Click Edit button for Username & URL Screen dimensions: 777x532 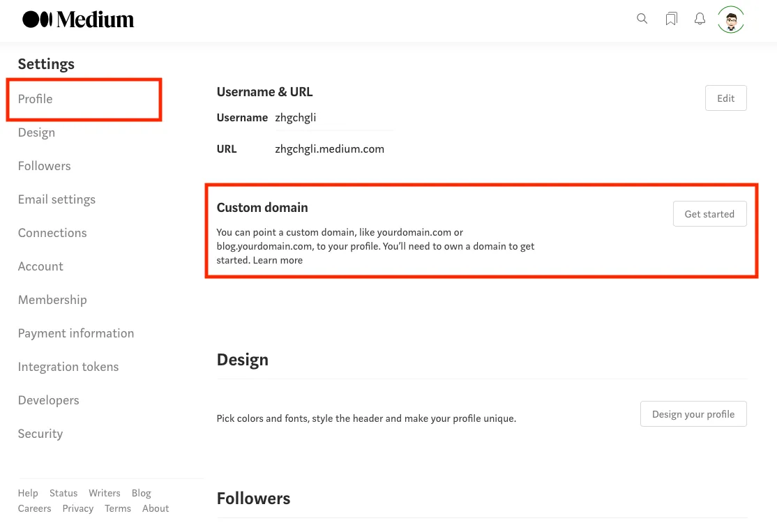725,98
